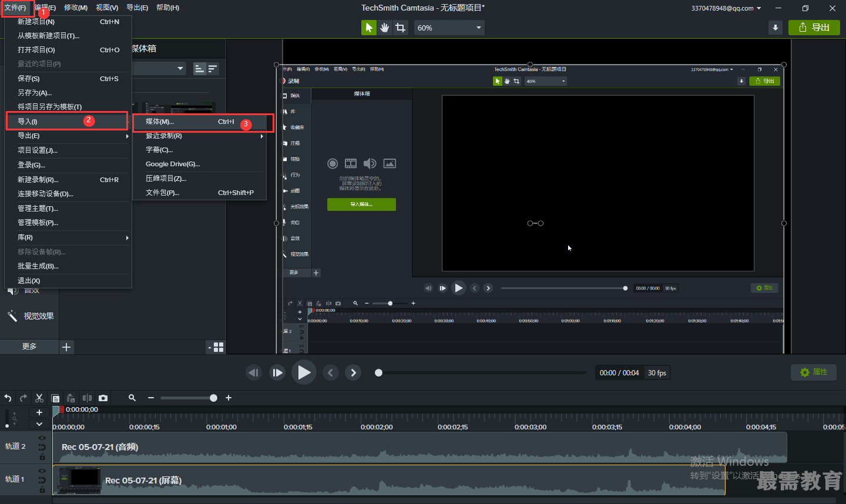Open the 帮助(H) menu

click(x=168, y=8)
